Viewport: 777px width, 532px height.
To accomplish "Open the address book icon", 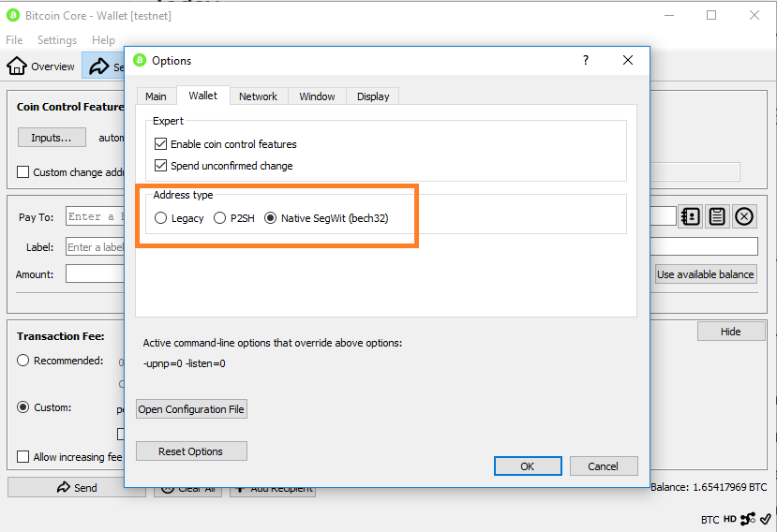I will tap(691, 216).
